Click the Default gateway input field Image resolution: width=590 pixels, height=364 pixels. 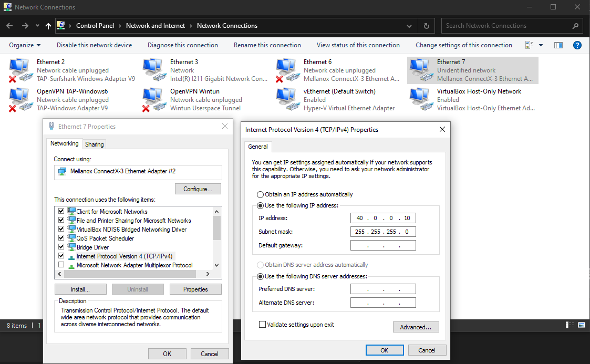(x=383, y=245)
